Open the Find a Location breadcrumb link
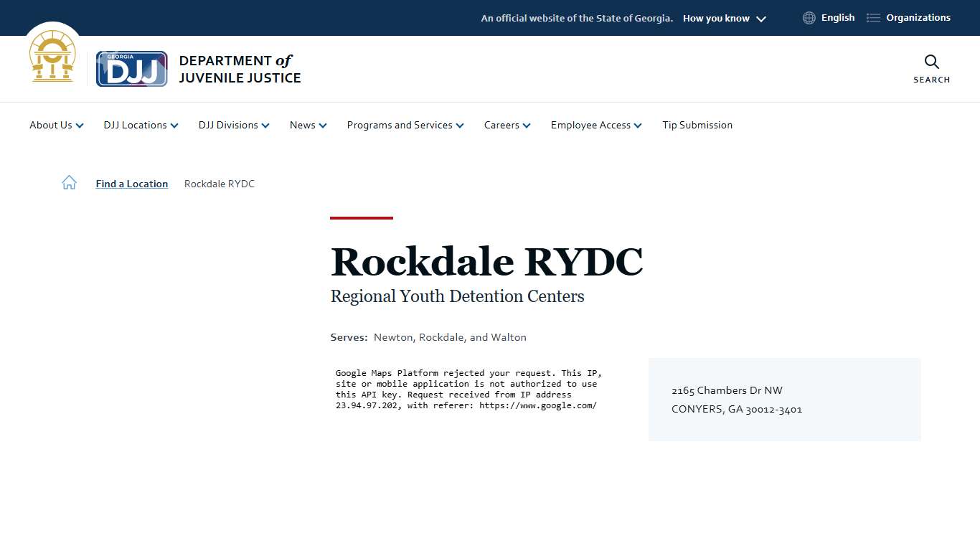980x551 pixels. point(131,184)
